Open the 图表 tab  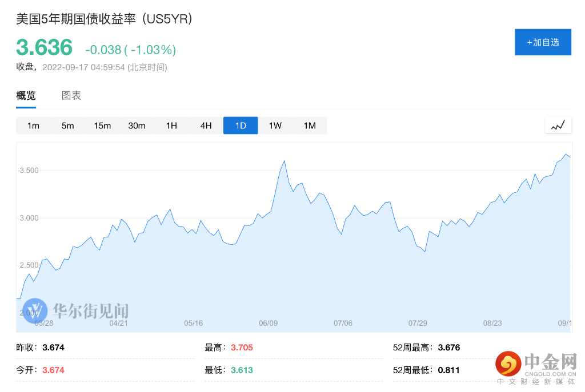(71, 96)
